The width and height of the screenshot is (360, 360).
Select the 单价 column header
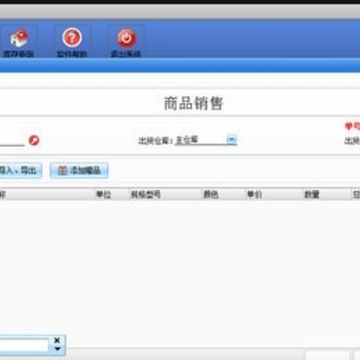[x=273, y=194]
